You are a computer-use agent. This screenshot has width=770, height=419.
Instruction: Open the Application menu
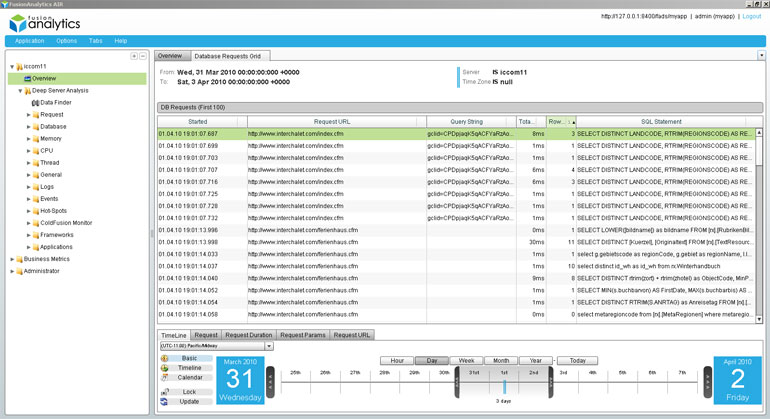click(x=29, y=41)
